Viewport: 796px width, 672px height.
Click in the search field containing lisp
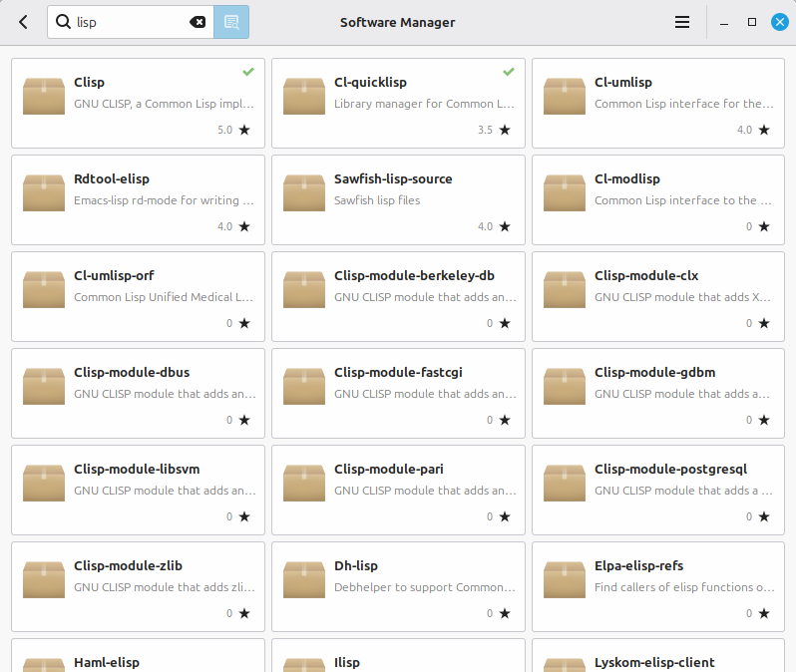(x=131, y=22)
